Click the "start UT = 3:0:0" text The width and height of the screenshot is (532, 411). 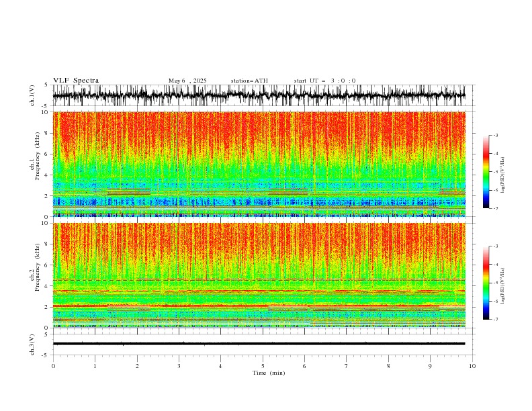324,81
